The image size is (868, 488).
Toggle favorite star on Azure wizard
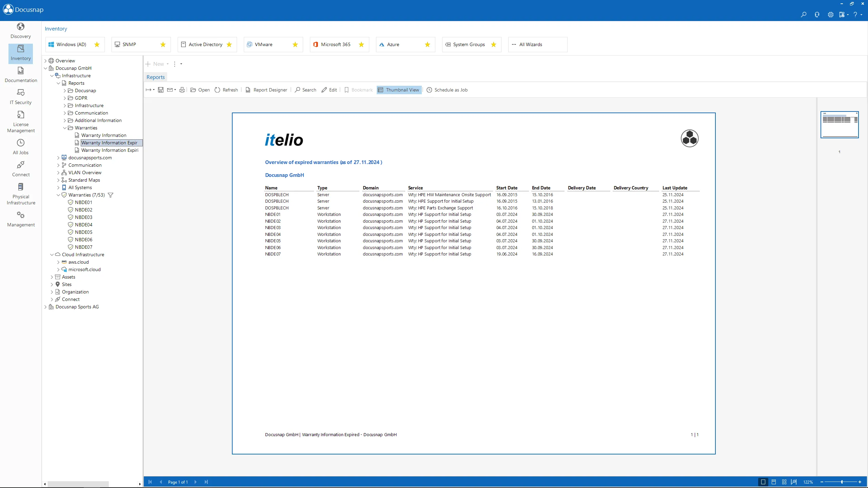(x=428, y=44)
